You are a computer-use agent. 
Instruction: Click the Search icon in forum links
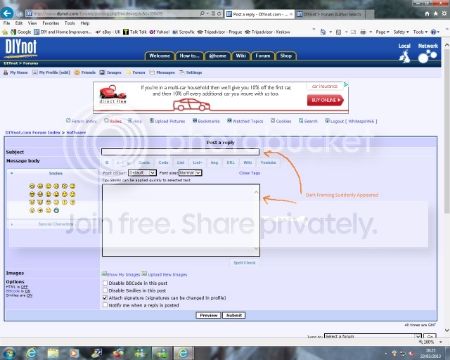point(301,121)
